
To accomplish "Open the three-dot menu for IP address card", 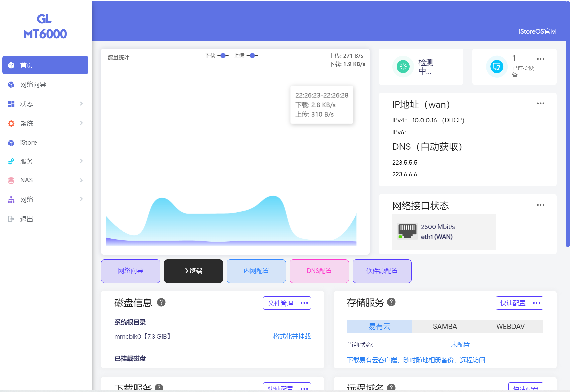I will [540, 103].
